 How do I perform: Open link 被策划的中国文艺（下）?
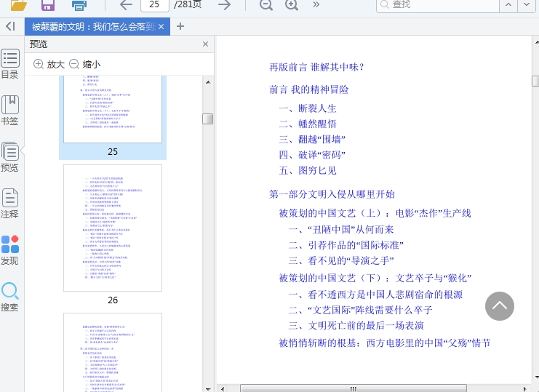coord(375,278)
